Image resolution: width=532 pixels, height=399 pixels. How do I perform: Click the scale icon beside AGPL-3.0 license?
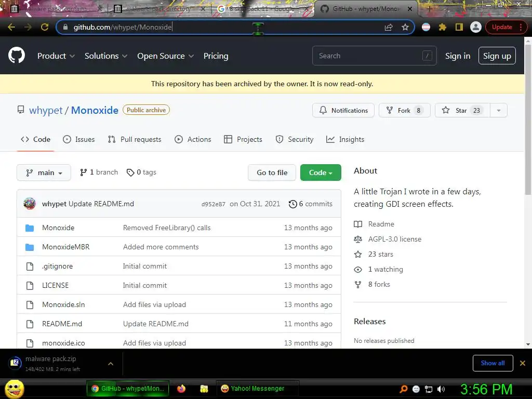358,239
